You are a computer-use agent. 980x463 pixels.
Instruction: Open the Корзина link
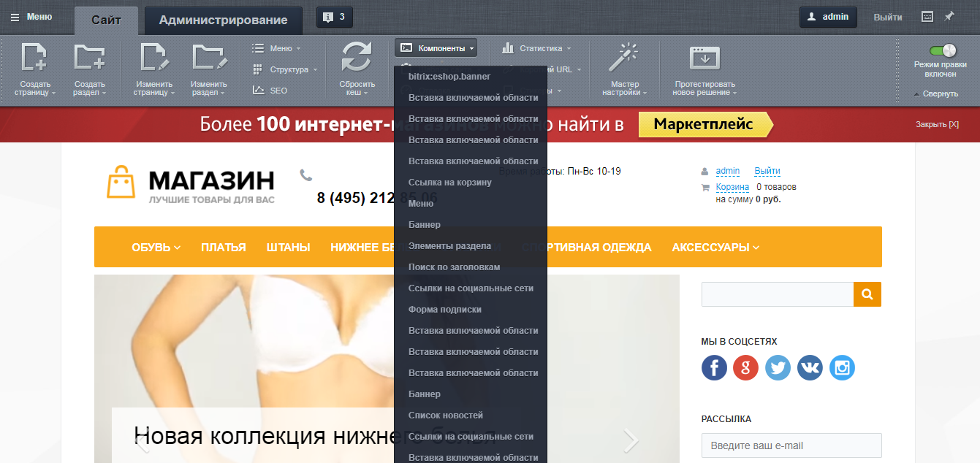(733, 186)
